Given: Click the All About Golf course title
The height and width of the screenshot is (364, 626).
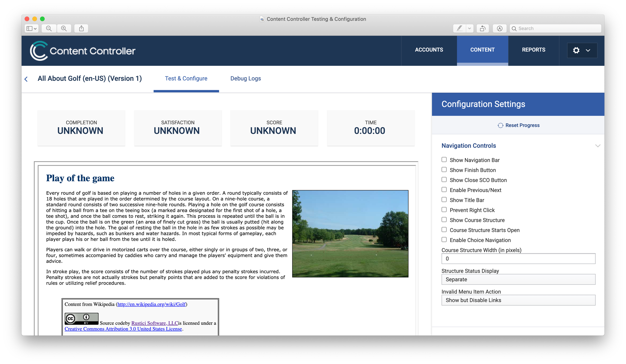Looking at the screenshot, I should [90, 79].
